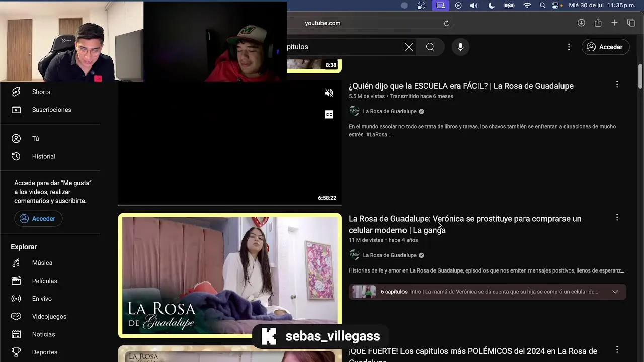Click the Historial clock icon

[x=16, y=156]
